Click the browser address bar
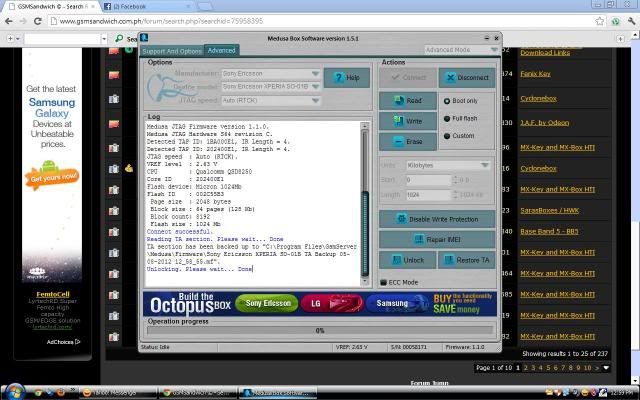Screen dimensions: 640x400 (321, 21)
